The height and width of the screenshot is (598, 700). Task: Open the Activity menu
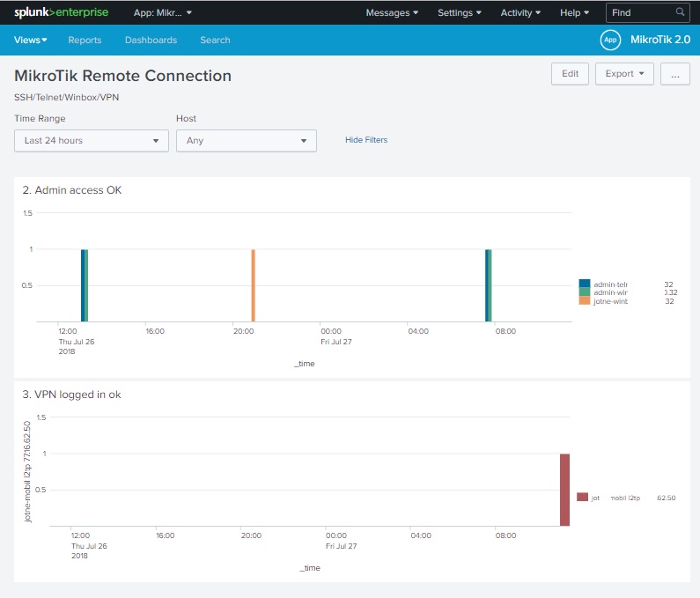520,13
